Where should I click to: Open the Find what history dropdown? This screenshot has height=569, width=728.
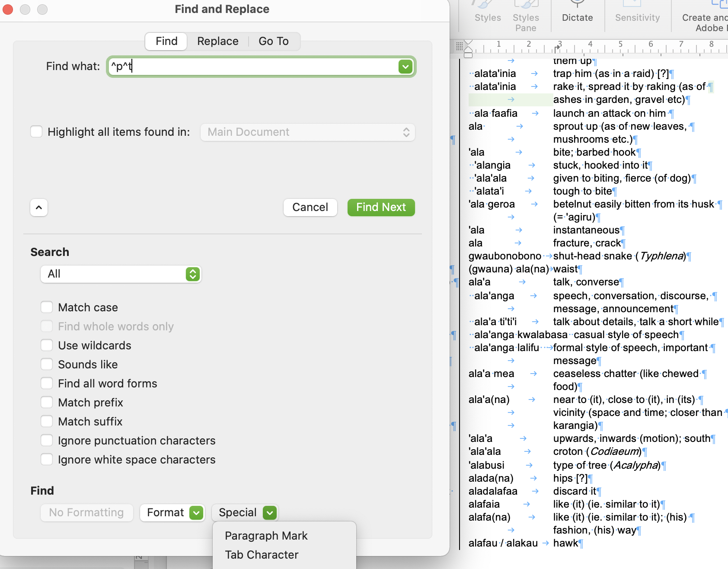(405, 66)
